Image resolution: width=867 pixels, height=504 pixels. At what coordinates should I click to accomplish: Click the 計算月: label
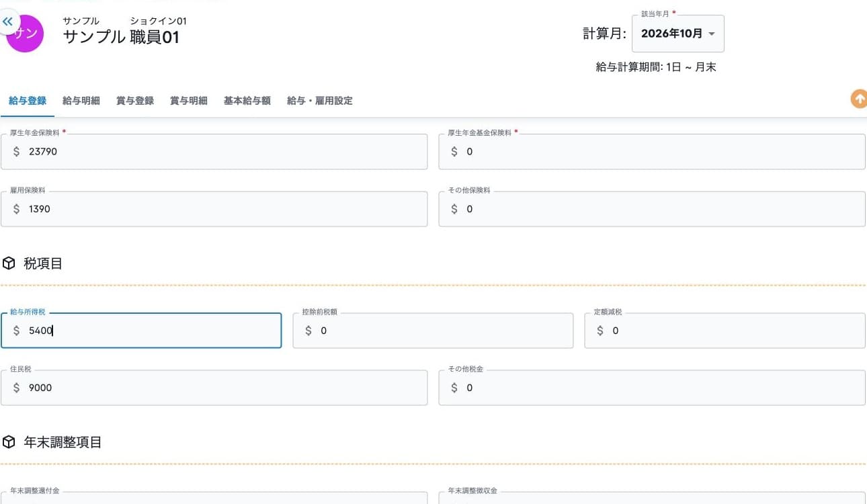coord(604,34)
